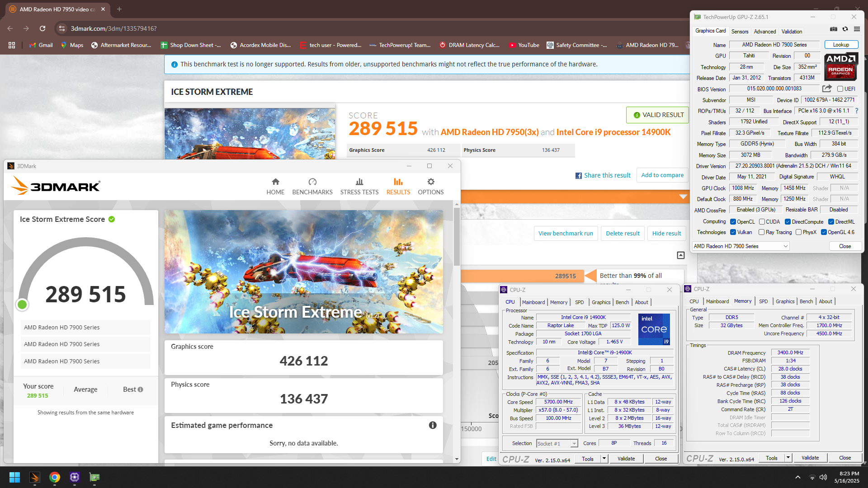Click collapse arrow icon on results page
This screenshot has height=488, width=868.
pyautogui.click(x=680, y=255)
